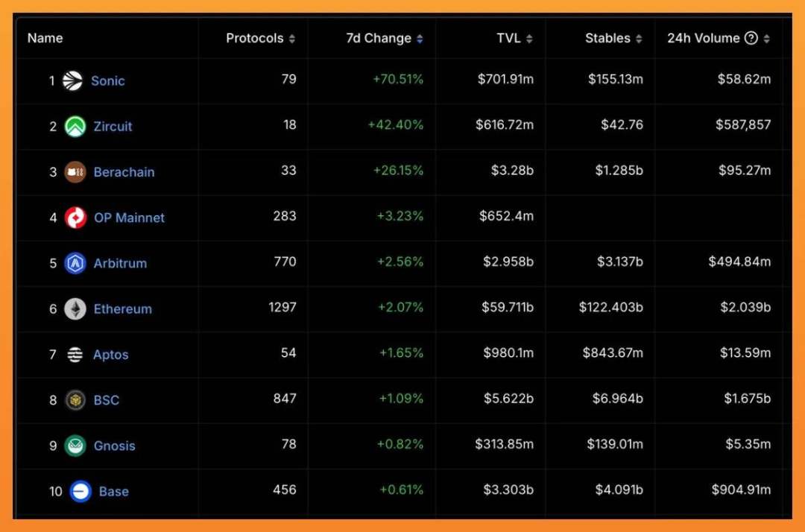Click the OP Mainnet red logo icon

coord(75,218)
